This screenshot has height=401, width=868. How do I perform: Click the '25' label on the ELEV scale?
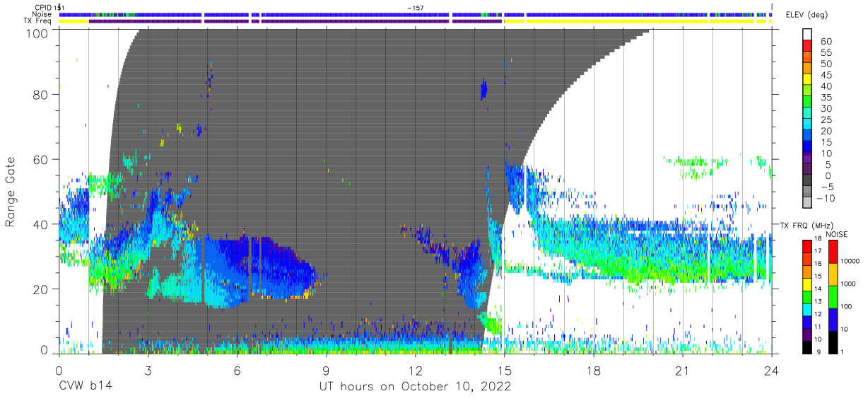point(827,120)
